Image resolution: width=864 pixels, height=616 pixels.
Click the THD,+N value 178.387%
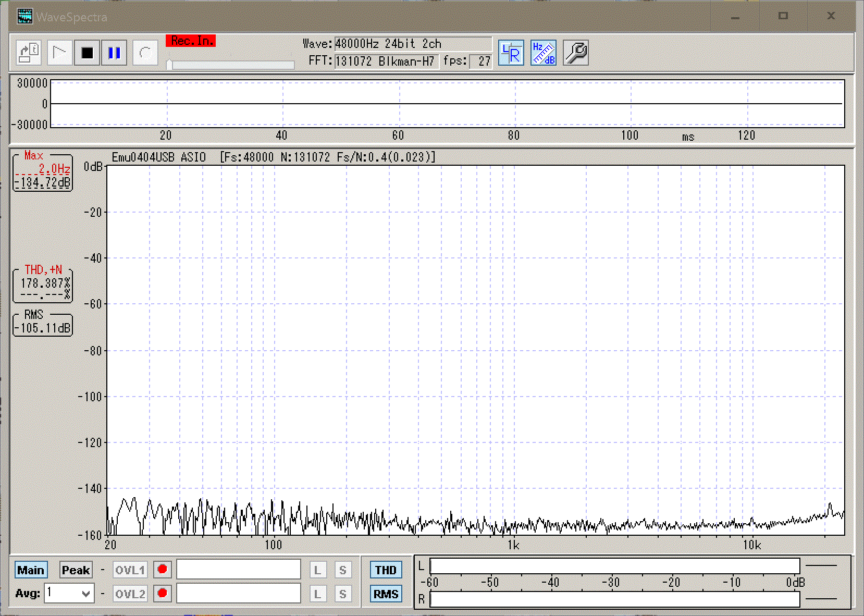pyautogui.click(x=44, y=284)
